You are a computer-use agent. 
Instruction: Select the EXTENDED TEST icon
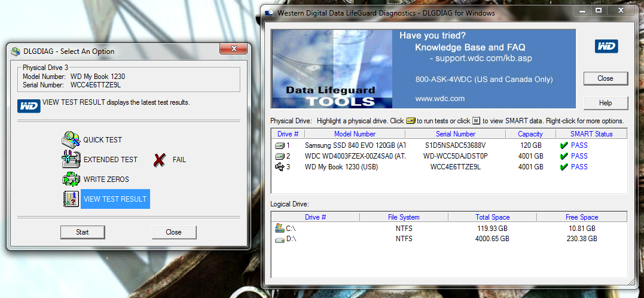click(x=71, y=160)
